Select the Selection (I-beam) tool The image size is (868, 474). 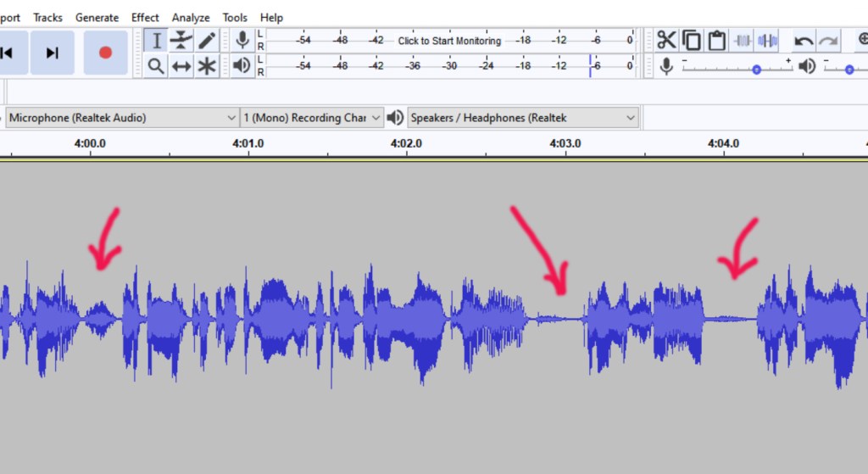click(156, 40)
